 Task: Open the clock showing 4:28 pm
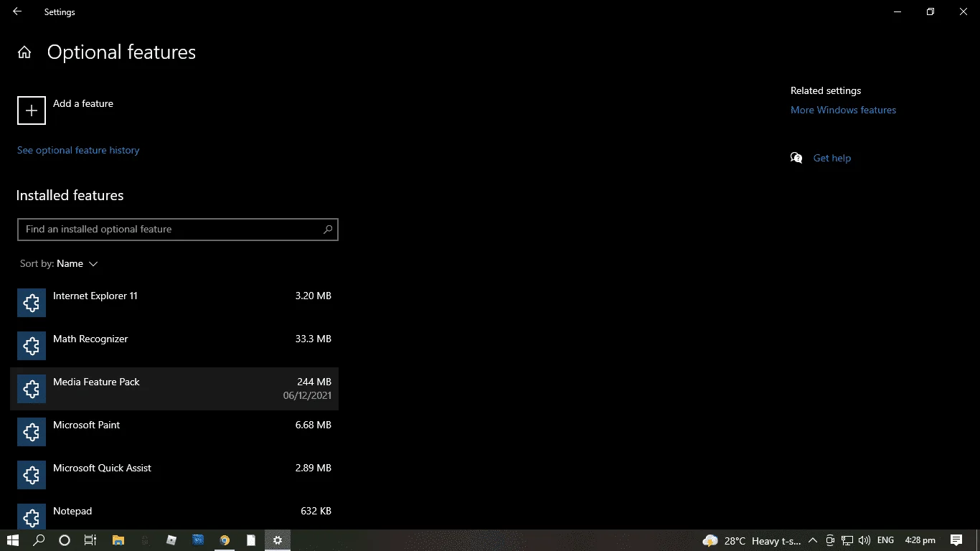(x=920, y=540)
